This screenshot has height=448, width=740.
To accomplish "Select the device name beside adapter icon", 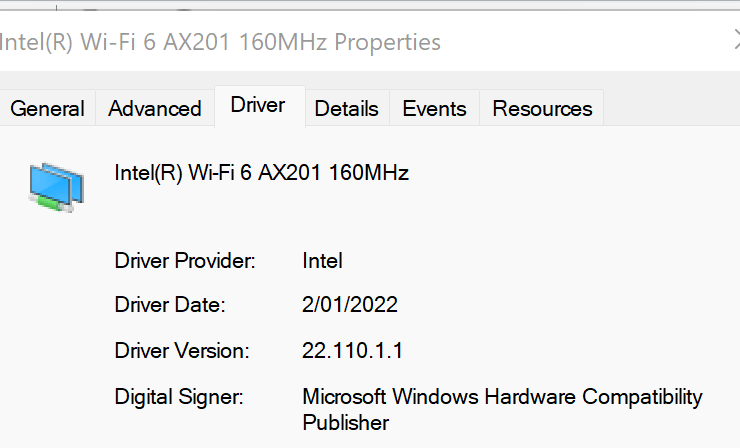I will point(261,173).
